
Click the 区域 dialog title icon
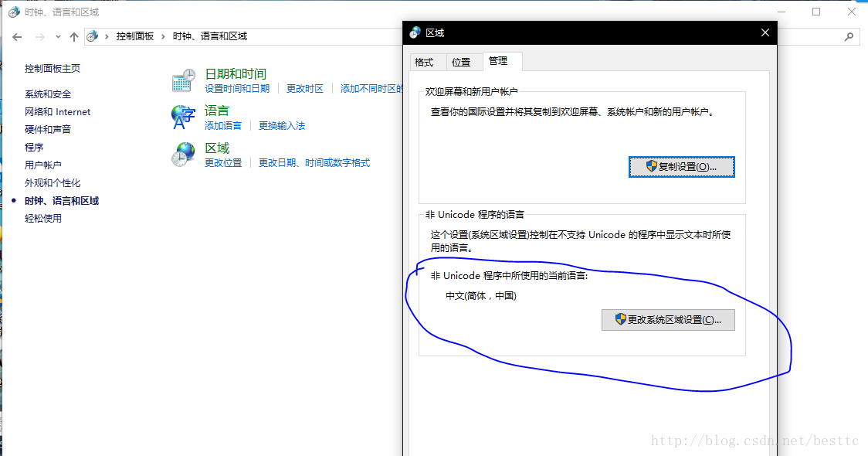[x=415, y=32]
